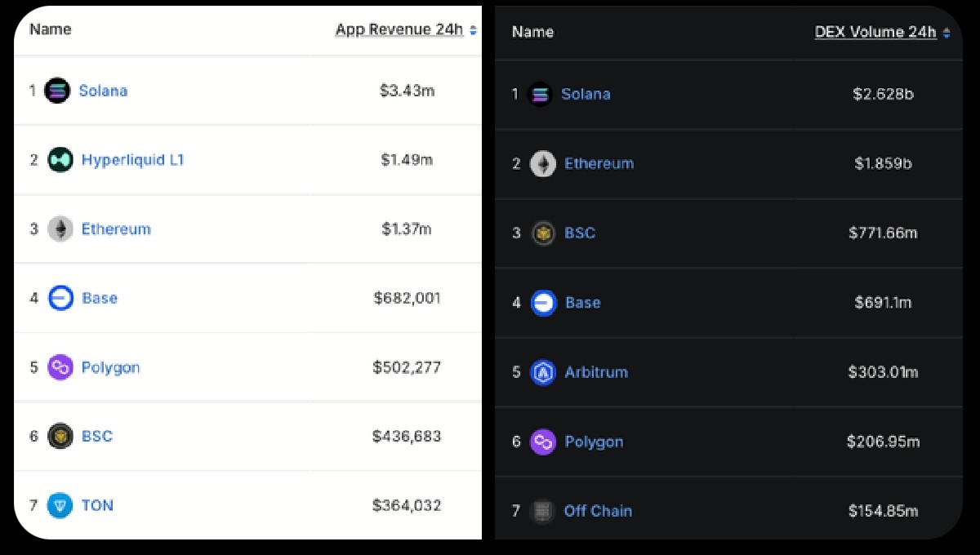Click the Arbitrum icon in DEX Volume table
Viewport: 980px width, 555px height.
point(542,372)
